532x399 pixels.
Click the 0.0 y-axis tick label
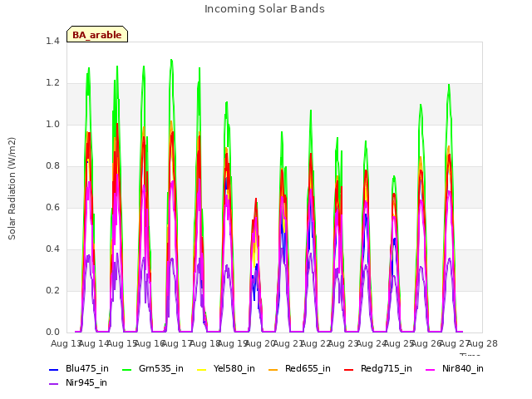(x=52, y=332)
